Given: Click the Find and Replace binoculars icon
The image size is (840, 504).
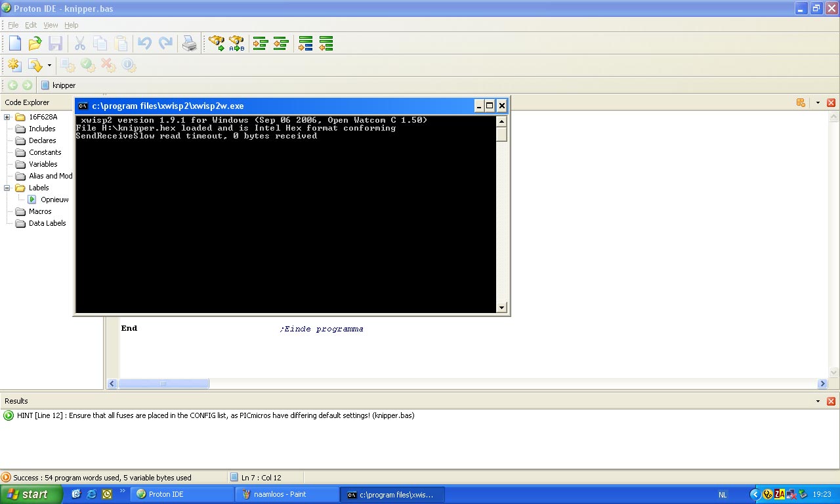Looking at the screenshot, I should (236, 44).
